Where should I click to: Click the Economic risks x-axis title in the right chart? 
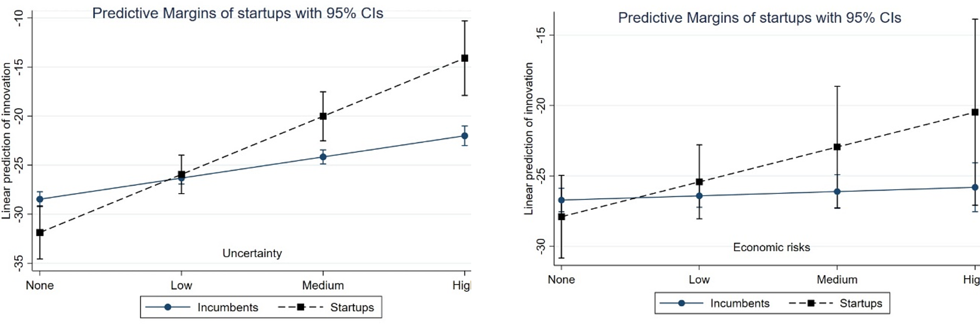771,247
